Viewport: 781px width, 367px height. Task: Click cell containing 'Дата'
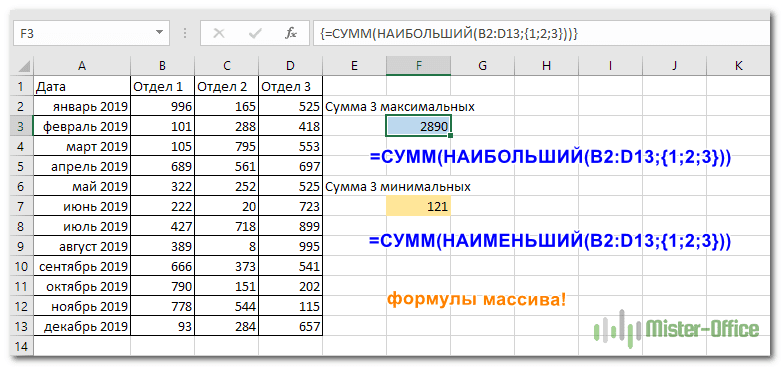[x=82, y=87]
